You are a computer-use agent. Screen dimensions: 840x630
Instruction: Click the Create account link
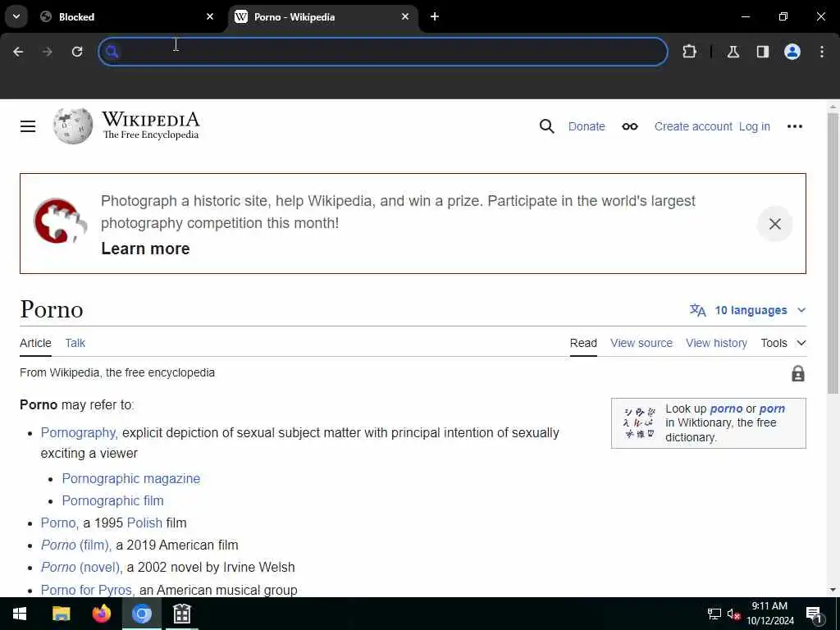click(x=693, y=126)
